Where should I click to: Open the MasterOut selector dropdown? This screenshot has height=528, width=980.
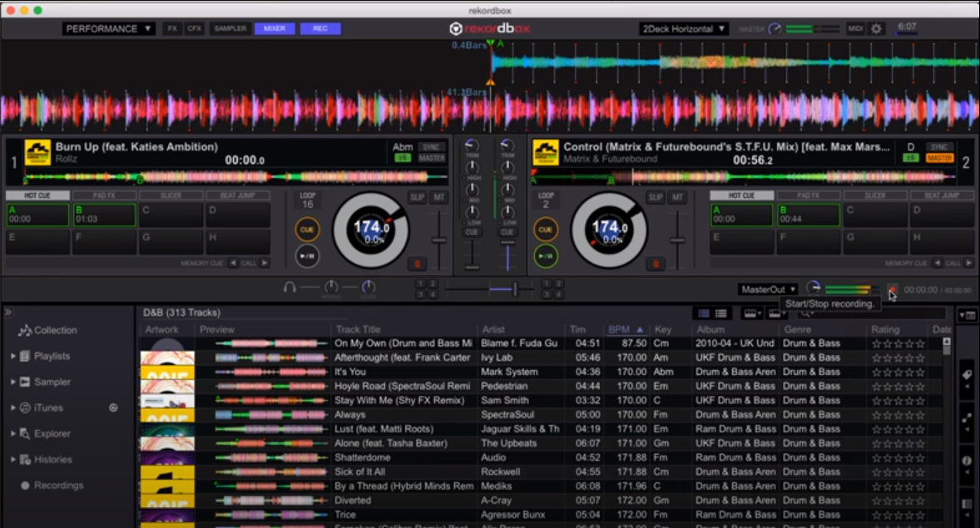pos(766,289)
